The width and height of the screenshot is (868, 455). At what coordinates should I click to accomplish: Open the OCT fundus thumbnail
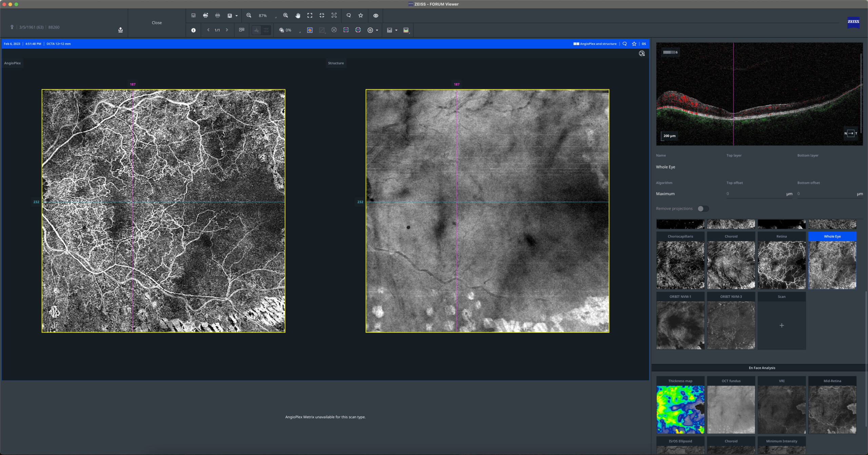tap(731, 405)
